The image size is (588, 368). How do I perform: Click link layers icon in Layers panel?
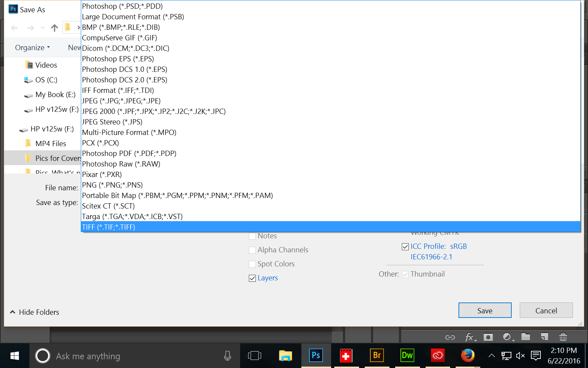[x=450, y=337]
